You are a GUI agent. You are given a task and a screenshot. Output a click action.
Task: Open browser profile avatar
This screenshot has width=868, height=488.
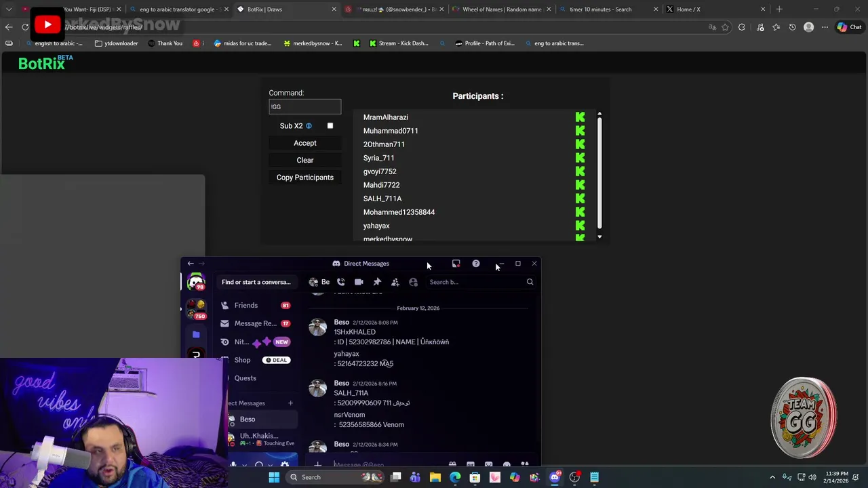click(808, 27)
